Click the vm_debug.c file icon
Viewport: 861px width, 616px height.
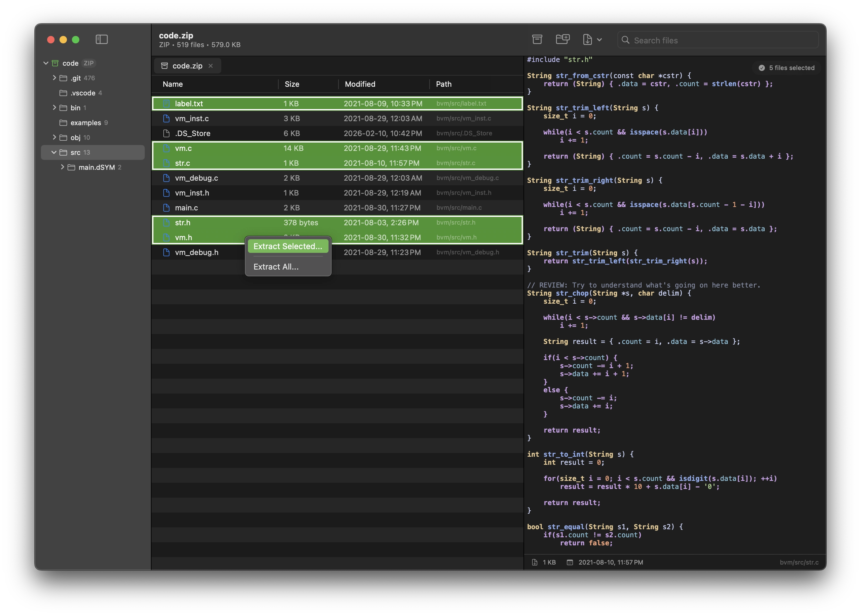(166, 178)
